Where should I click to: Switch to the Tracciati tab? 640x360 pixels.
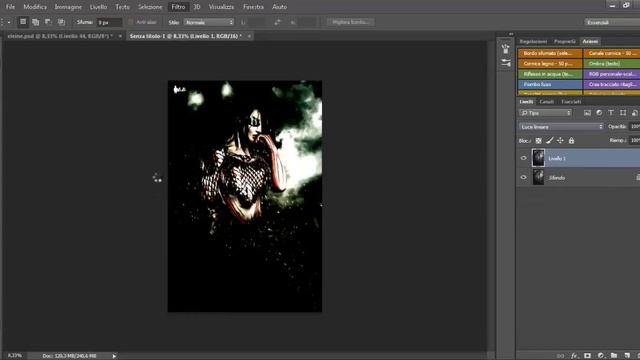571,102
